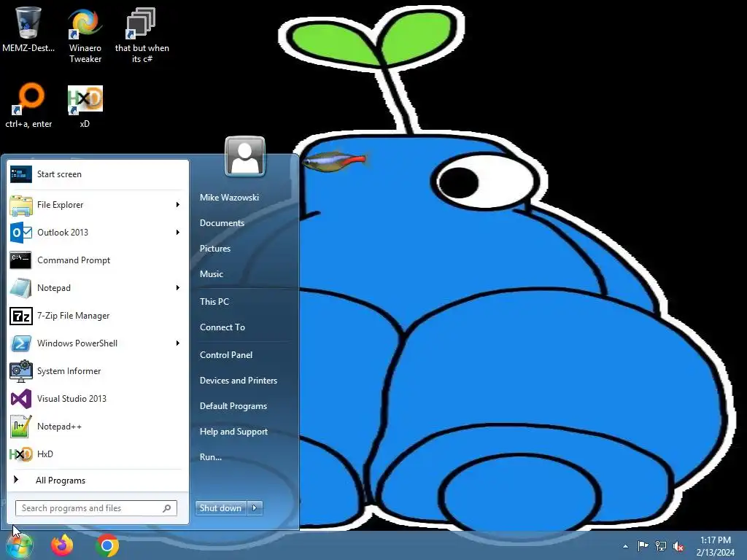Expand the Notepad jump list arrow
Viewport: 747px width, 560px height.
tap(178, 287)
